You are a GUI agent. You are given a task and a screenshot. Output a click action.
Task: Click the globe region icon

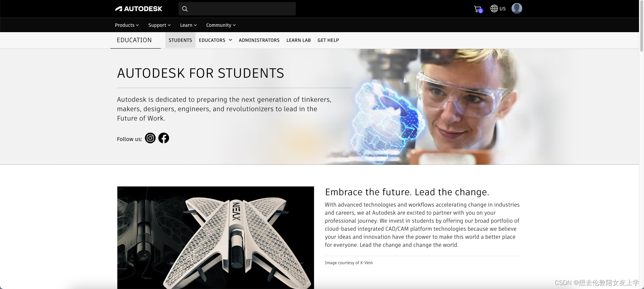tap(494, 9)
